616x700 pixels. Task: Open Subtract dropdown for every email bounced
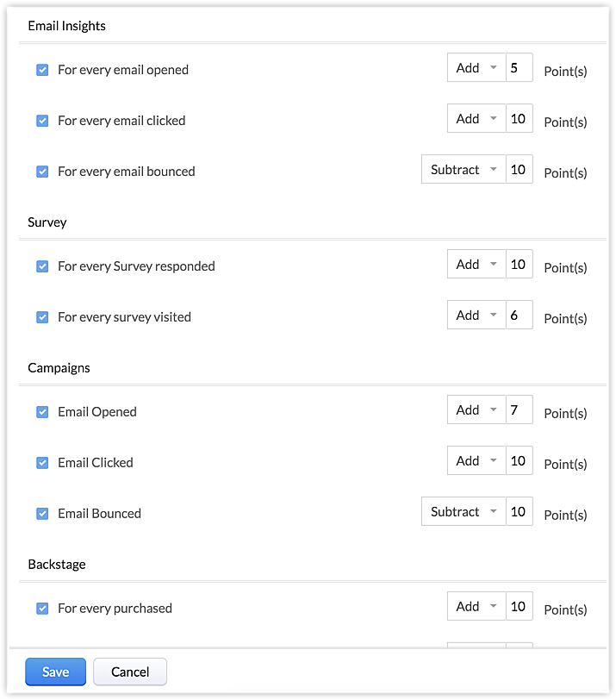coord(463,170)
